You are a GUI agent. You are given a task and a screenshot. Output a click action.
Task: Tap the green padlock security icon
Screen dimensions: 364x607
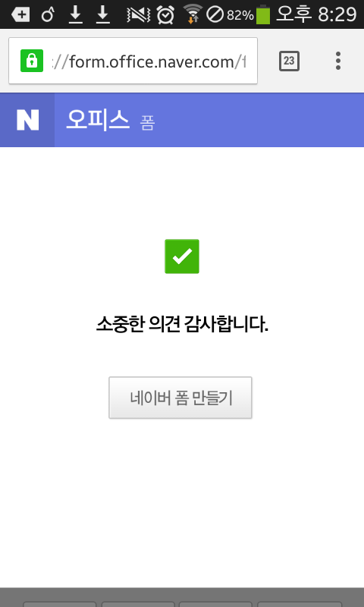(x=32, y=61)
